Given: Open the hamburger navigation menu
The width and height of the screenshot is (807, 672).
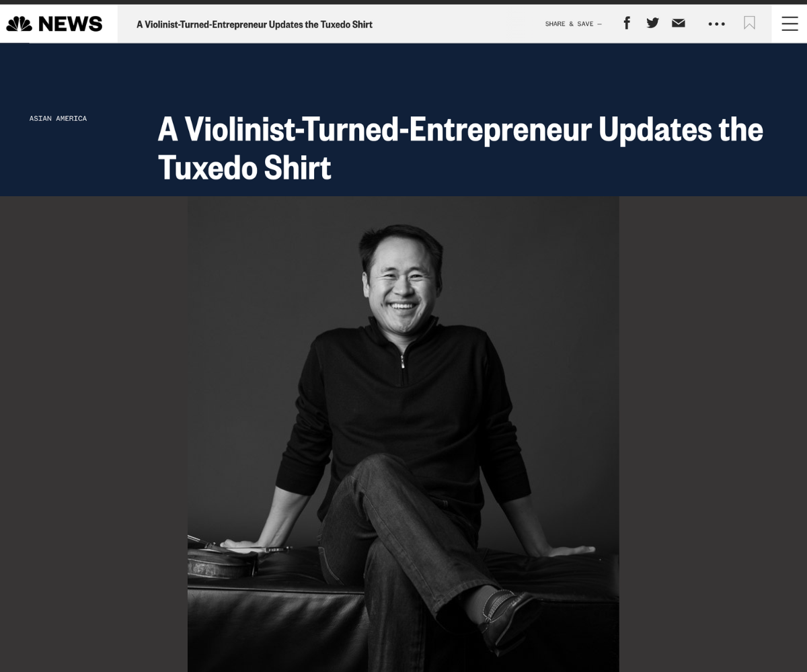Looking at the screenshot, I should [x=790, y=24].
